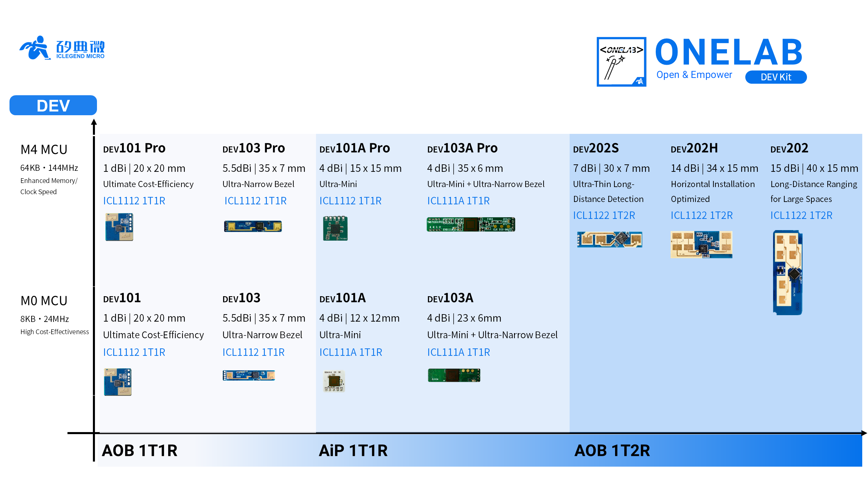
Task: Click the DEV101A Pro green board image
Action: pyautogui.click(x=335, y=228)
